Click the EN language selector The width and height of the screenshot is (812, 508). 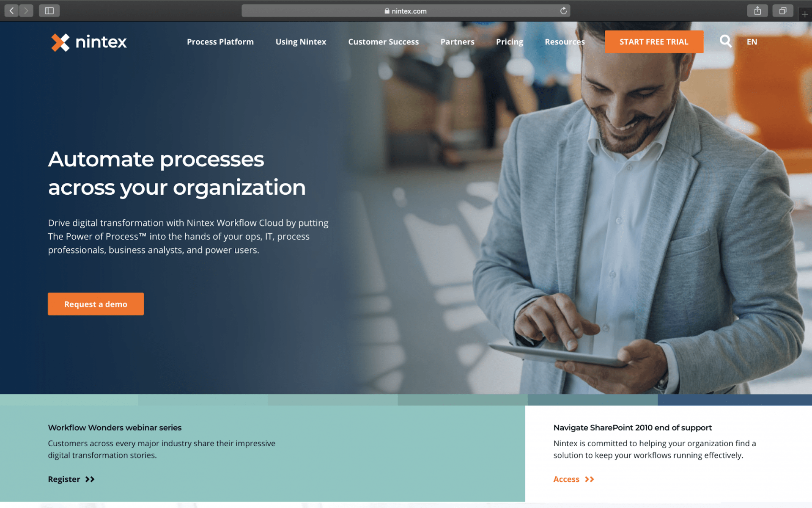point(752,41)
